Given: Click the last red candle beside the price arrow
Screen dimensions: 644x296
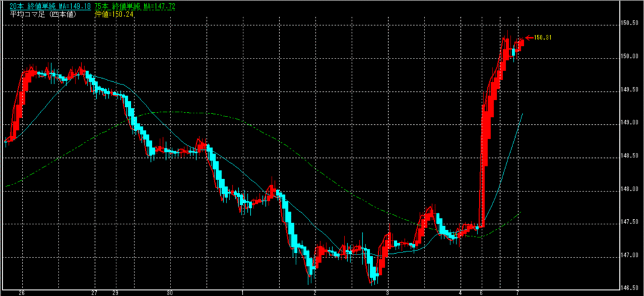Looking at the screenshot, I should tap(520, 42).
